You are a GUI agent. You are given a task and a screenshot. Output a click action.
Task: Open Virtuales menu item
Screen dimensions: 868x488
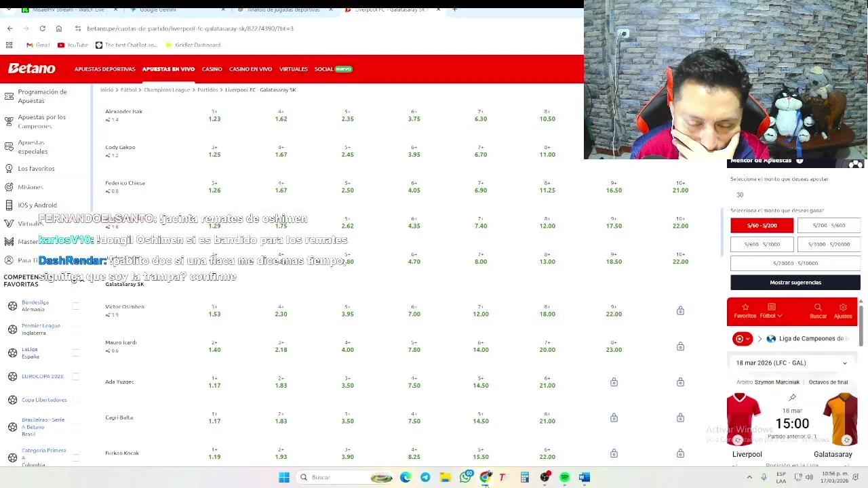(293, 69)
